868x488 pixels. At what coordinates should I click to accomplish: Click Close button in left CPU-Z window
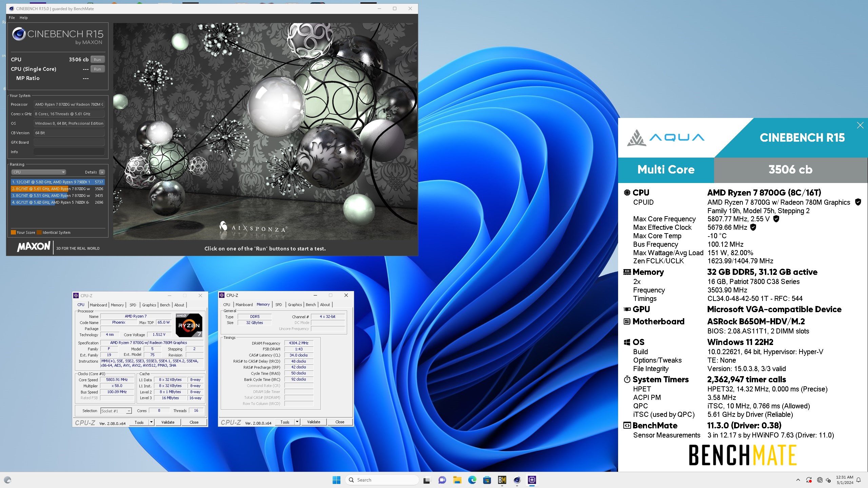coord(194,422)
